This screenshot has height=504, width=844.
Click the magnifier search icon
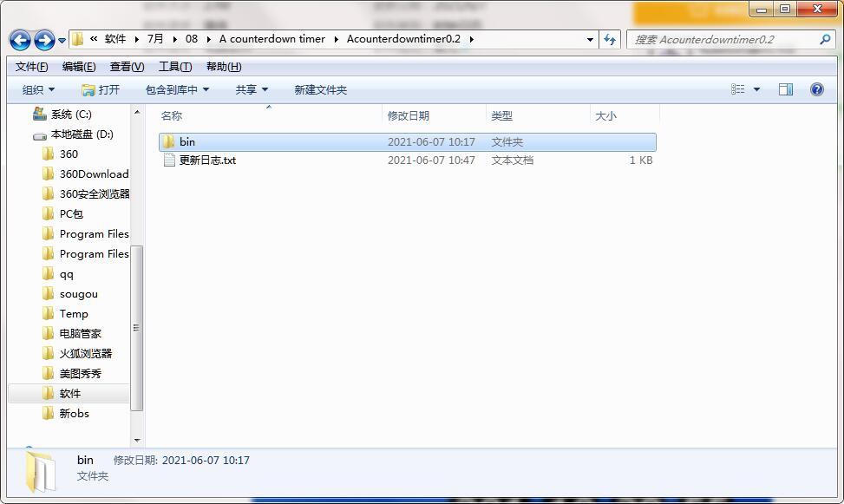tap(825, 39)
